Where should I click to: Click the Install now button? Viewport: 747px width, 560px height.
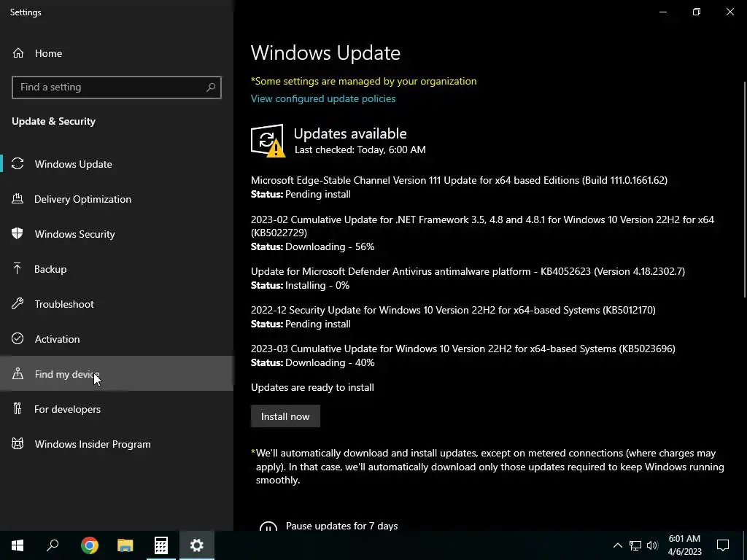tap(285, 416)
